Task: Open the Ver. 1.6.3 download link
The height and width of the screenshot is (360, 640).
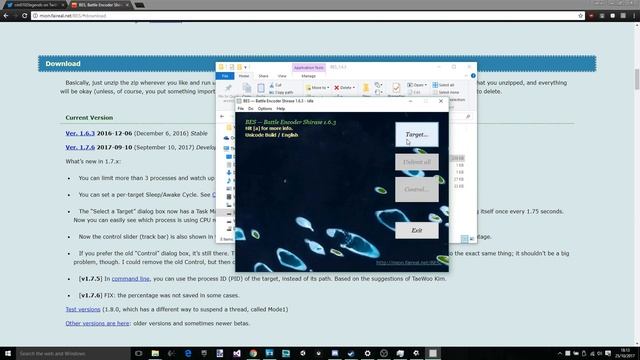Action: [x=80, y=133]
